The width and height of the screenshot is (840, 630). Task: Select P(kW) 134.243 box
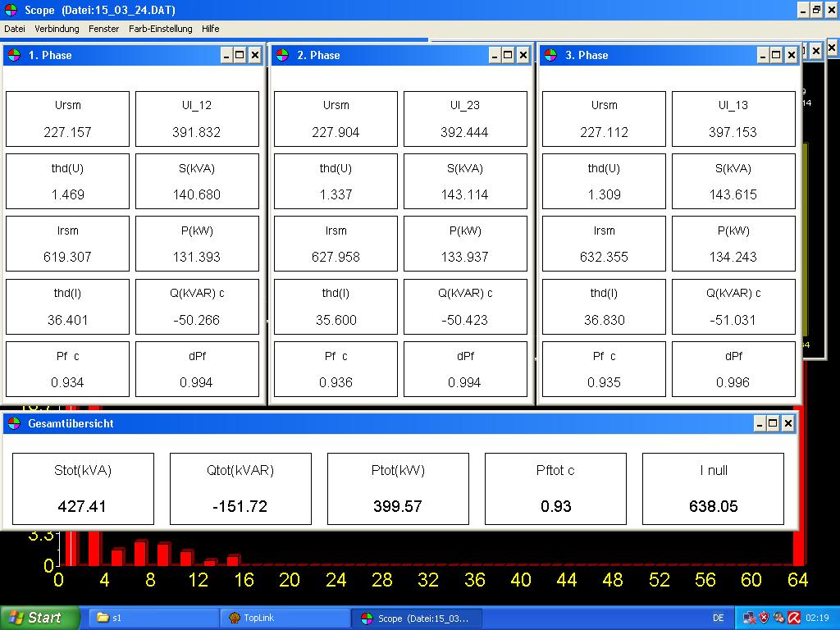pyautogui.click(x=733, y=244)
